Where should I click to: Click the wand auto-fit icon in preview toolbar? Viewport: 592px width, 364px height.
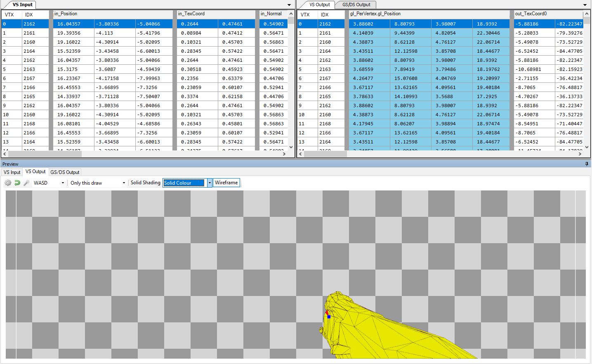[26, 183]
